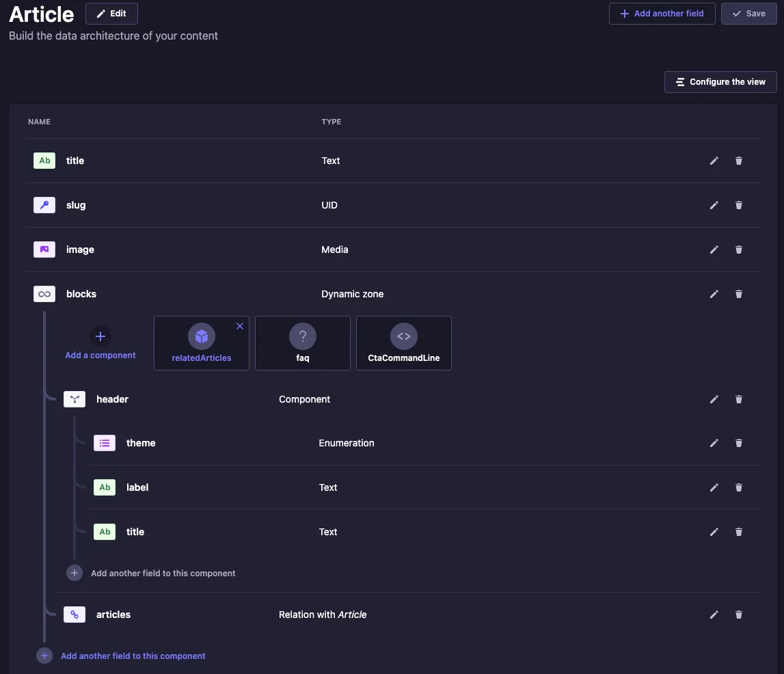Click the trash icon for header component
Image resolution: width=784 pixels, height=674 pixels.
point(738,399)
